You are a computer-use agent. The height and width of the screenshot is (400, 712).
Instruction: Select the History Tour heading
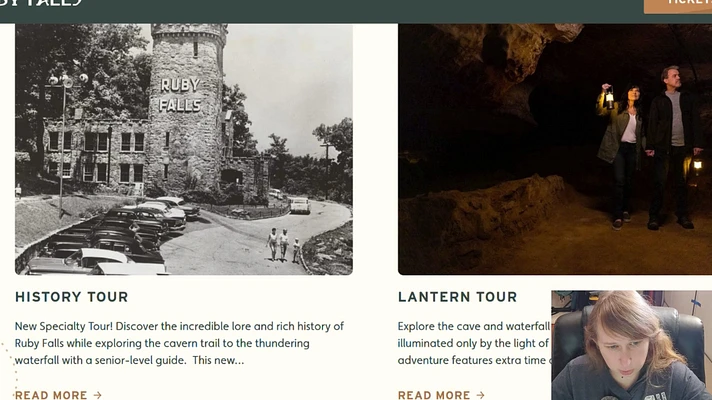72,297
